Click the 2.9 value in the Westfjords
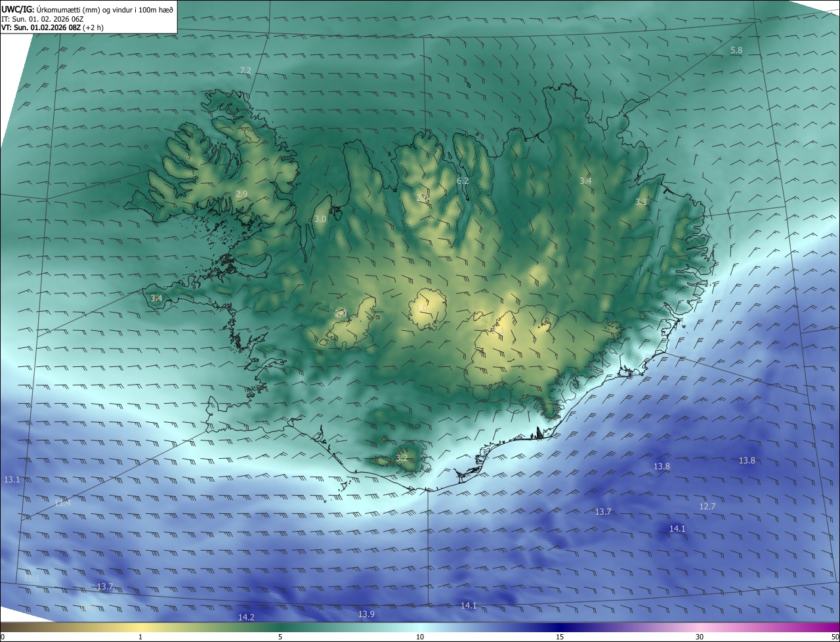 pos(241,194)
